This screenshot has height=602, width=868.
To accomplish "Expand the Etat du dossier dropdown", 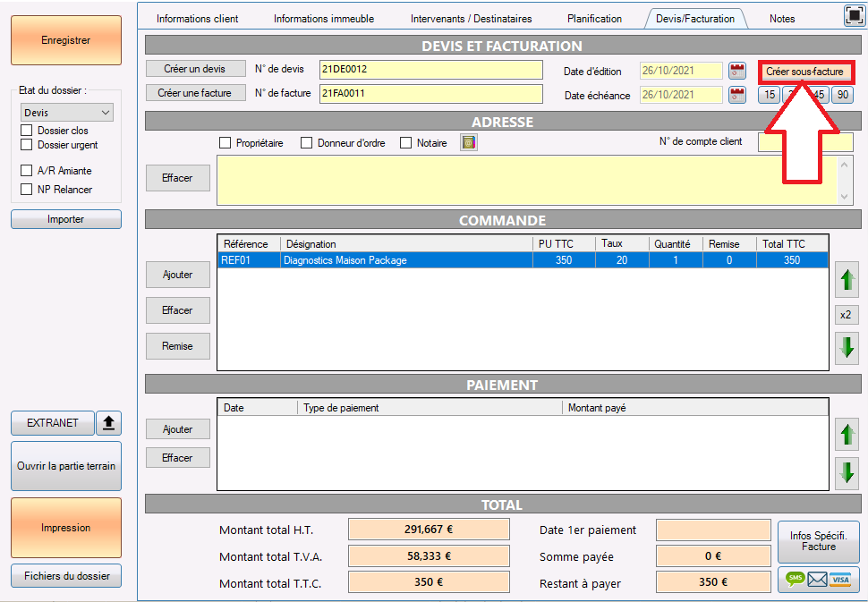I will [x=67, y=113].
